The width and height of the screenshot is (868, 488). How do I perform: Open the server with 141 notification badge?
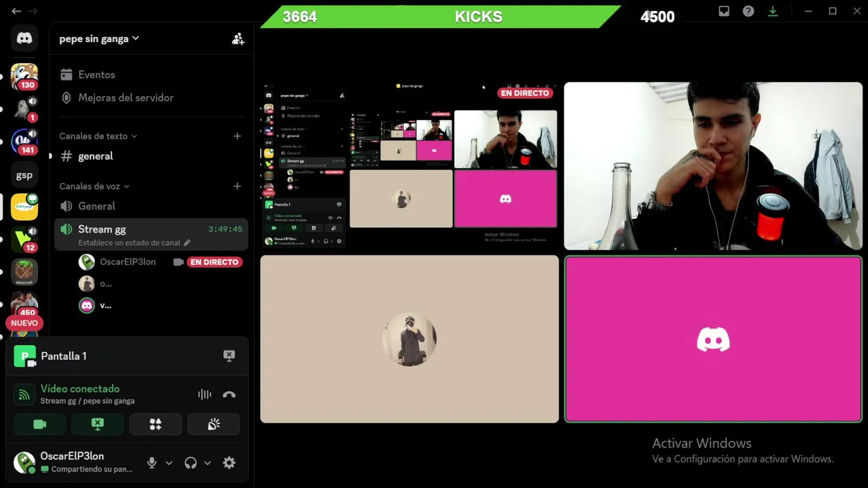click(24, 142)
